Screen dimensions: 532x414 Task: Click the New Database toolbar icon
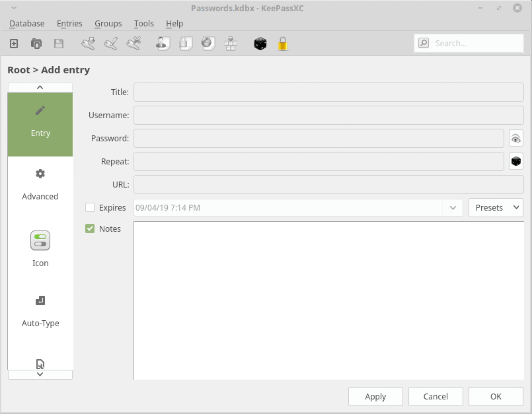[14, 44]
